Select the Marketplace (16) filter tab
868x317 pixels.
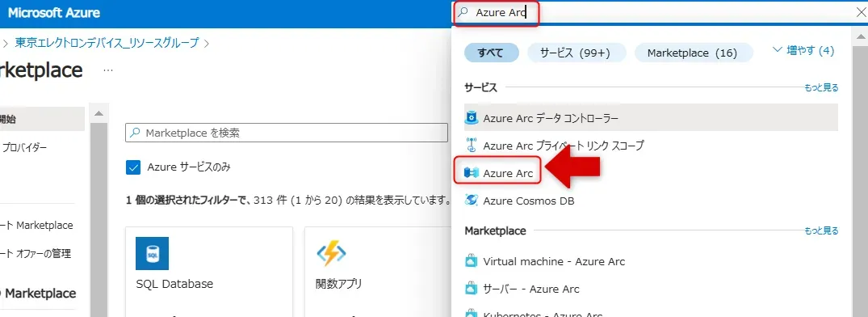693,53
